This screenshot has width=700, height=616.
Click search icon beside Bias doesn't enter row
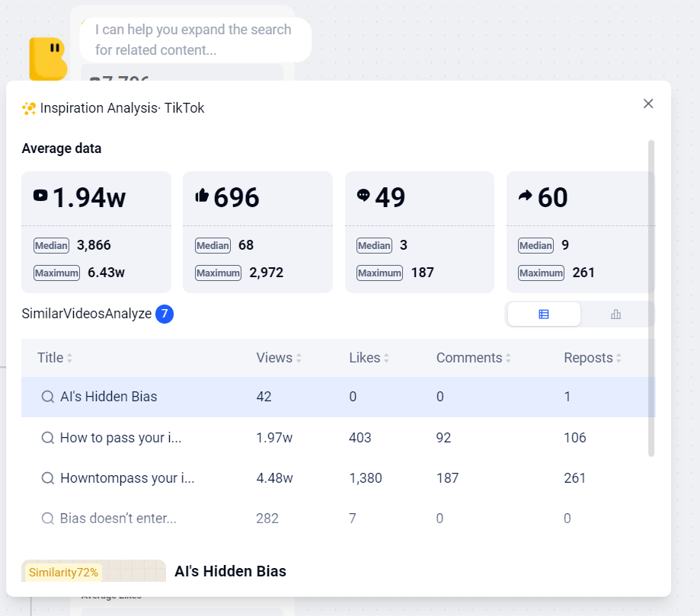(x=47, y=519)
